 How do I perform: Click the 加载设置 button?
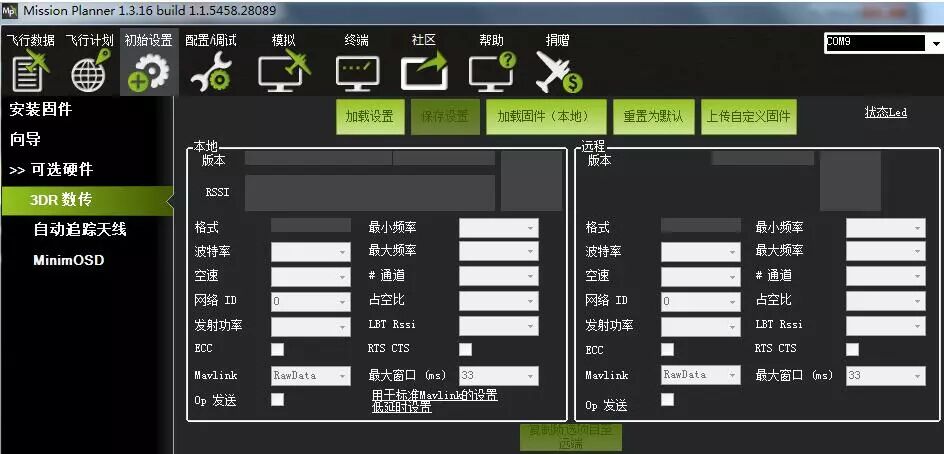(x=370, y=117)
